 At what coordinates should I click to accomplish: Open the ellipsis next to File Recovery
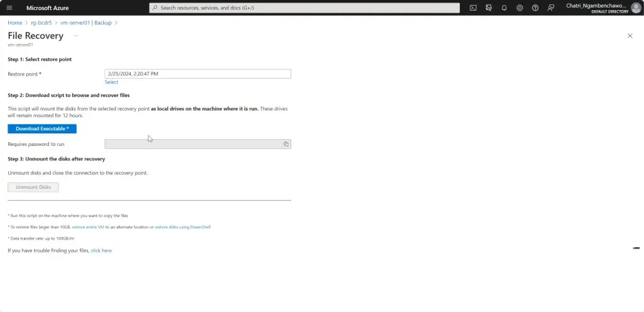coord(75,36)
